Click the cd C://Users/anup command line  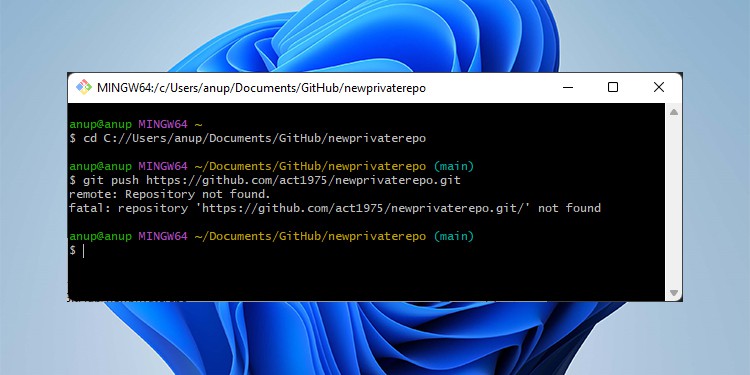[x=247, y=139]
